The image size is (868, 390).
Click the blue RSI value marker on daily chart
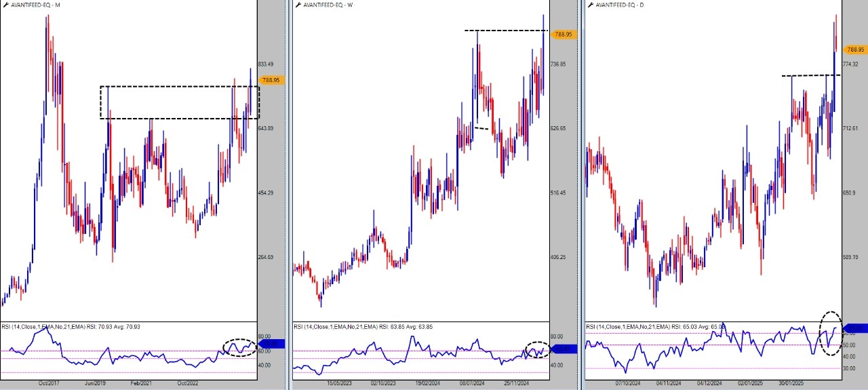pyautogui.click(x=855, y=328)
